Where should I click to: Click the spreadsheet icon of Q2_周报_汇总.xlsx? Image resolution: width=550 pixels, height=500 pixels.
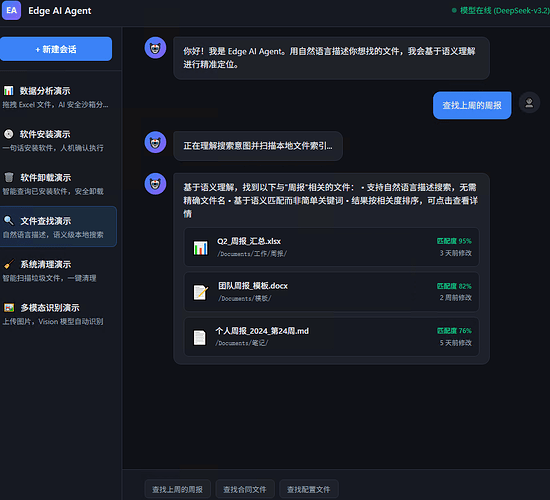click(x=201, y=248)
